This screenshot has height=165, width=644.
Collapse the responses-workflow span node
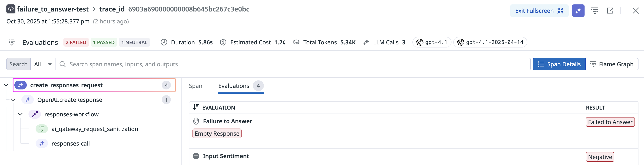click(20, 114)
